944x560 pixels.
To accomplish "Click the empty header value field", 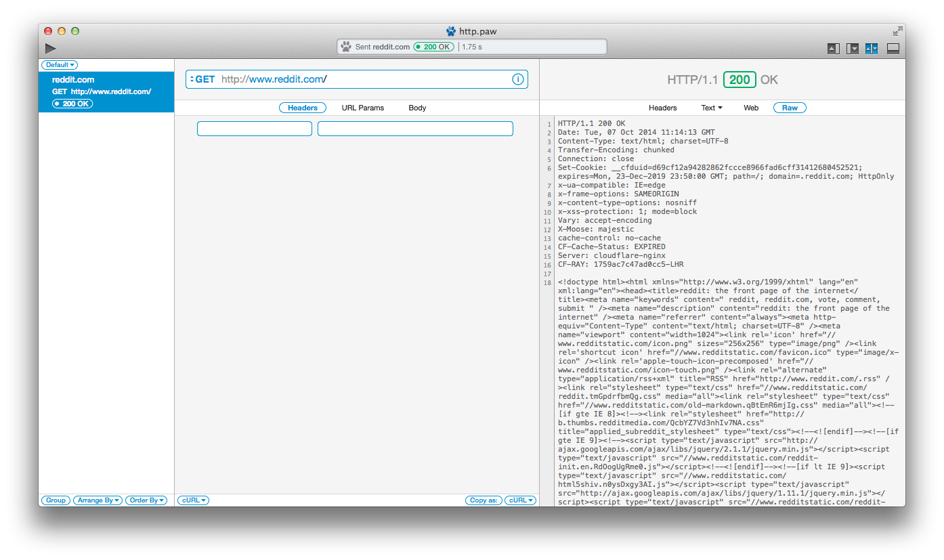I will 415,129.
